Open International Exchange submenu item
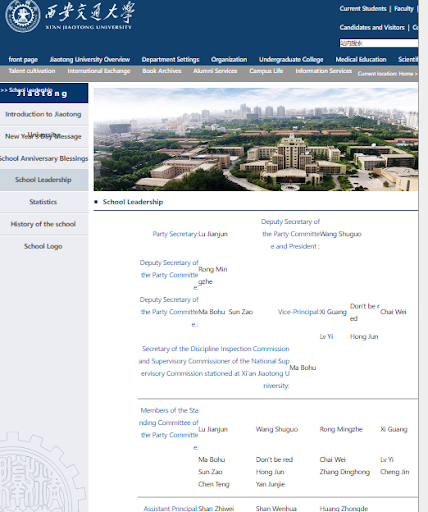The image size is (428, 512). click(99, 71)
